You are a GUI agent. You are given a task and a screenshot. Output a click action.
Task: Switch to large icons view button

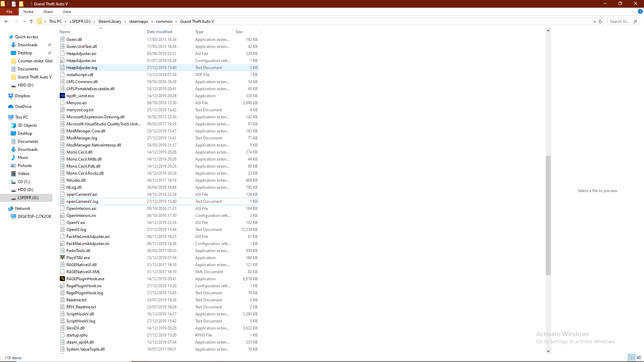(639, 358)
